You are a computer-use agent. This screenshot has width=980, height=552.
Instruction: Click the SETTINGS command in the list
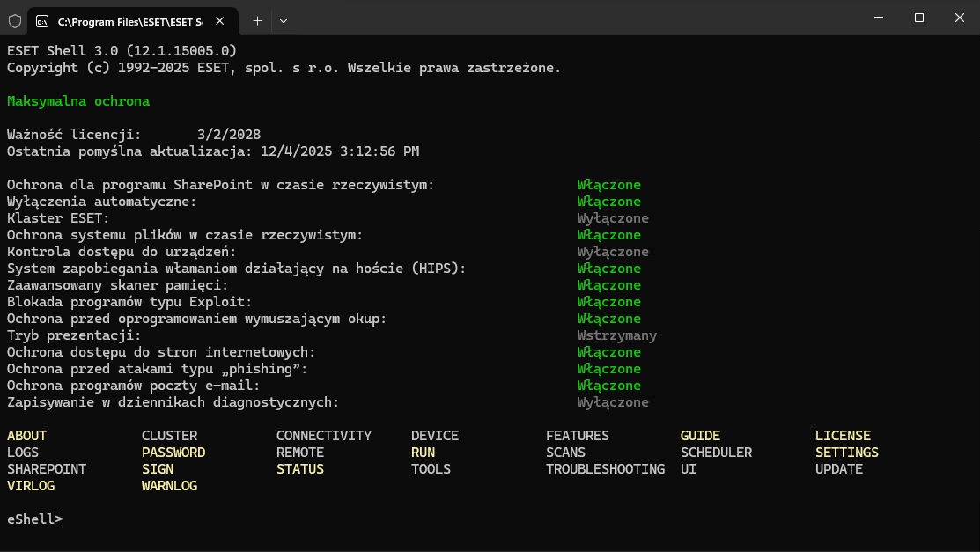coord(846,453)
